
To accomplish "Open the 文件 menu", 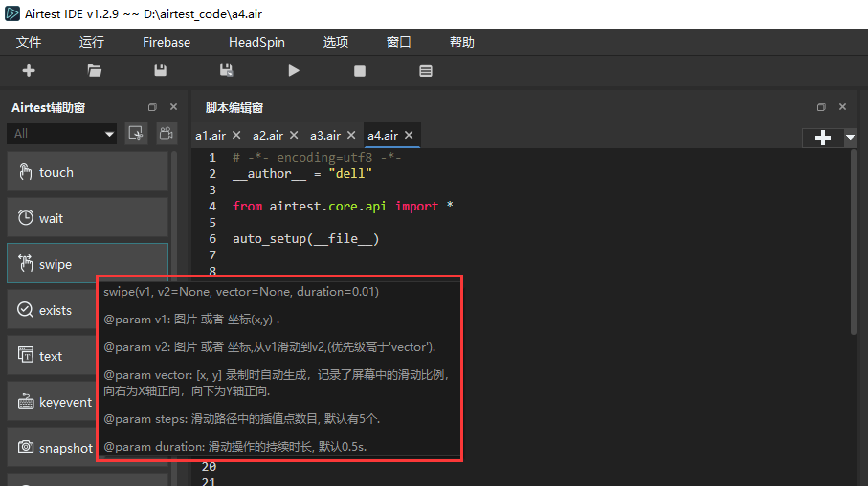I will tap(29, 43).
